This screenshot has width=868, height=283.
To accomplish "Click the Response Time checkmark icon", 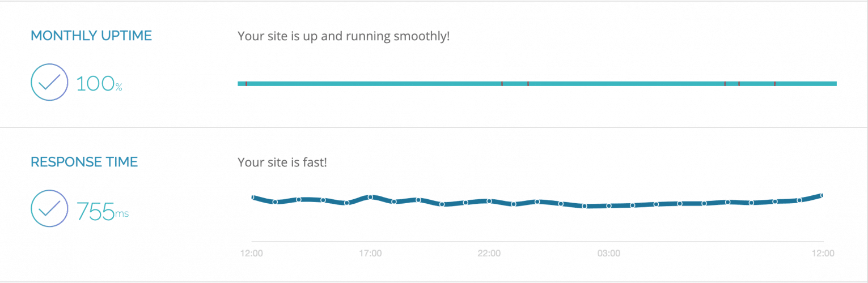I will click(49, 209).
